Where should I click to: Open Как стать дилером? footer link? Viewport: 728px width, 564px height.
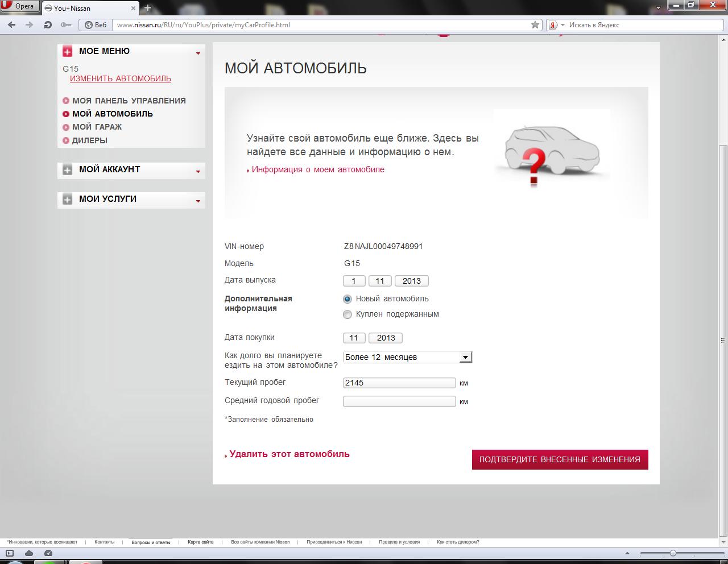pos(458,542)
